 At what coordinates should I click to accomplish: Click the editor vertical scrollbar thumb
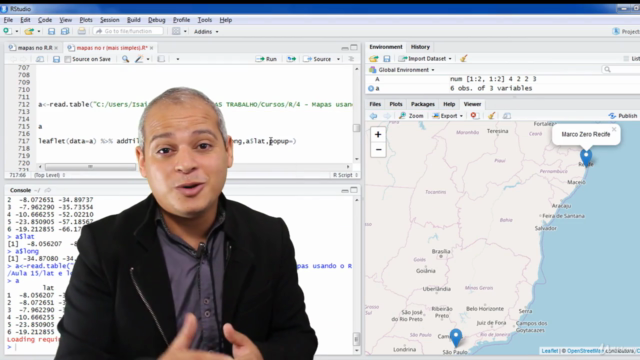click(x=356, y=128)
